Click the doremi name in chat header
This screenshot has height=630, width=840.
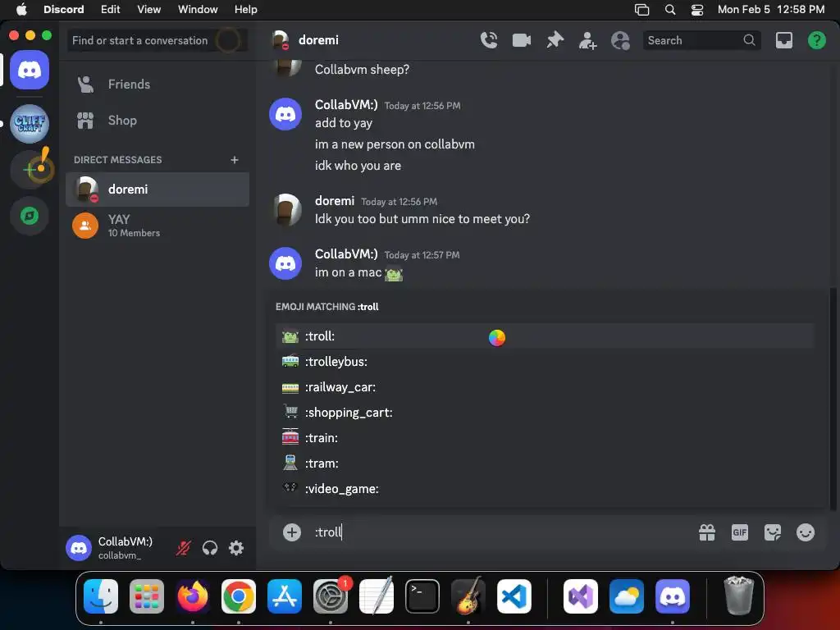coord(318,40)
